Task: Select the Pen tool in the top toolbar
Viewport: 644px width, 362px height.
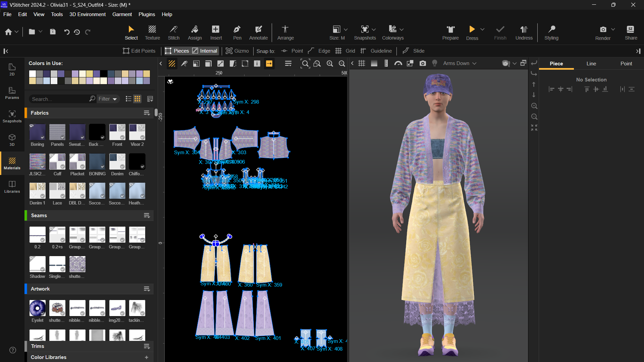Action: 237,33
